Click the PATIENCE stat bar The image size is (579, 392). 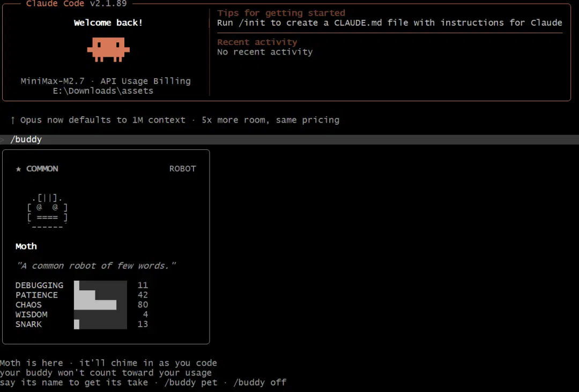(x=100, y=295)
